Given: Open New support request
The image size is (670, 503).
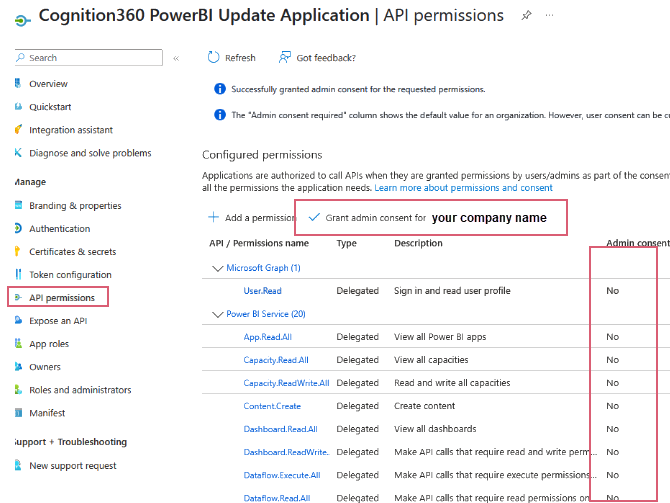Looking at the screenshot, I should [x=72, y=466].
